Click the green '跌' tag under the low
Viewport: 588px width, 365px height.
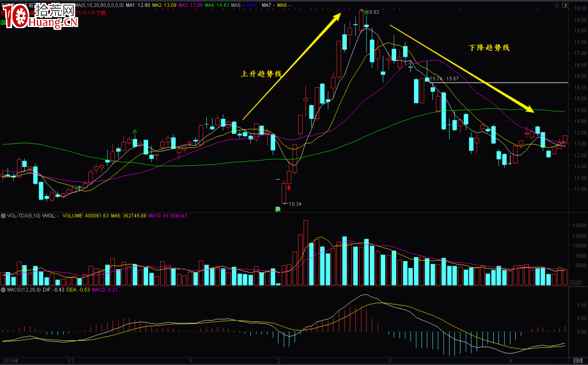click(278, 209)
